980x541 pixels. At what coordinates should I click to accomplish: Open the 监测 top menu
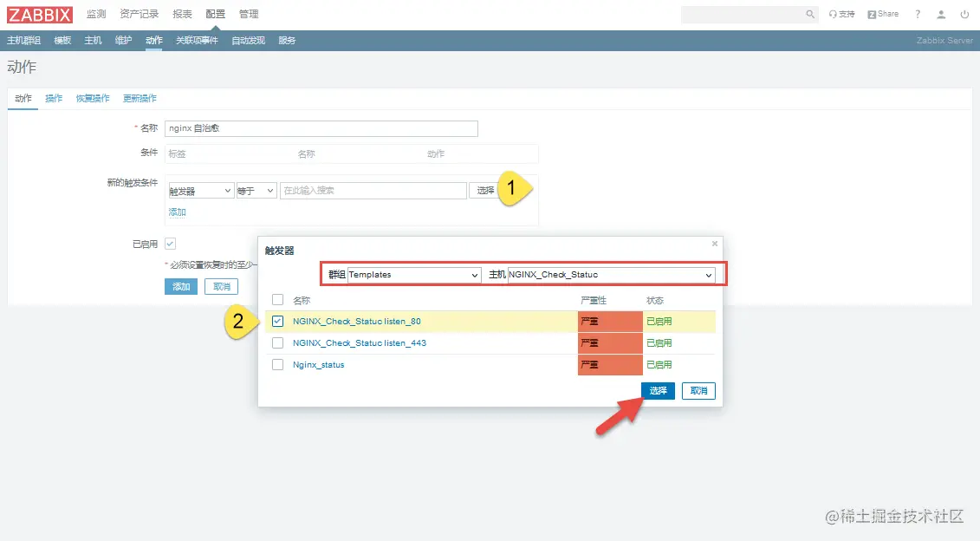[96, 14]
